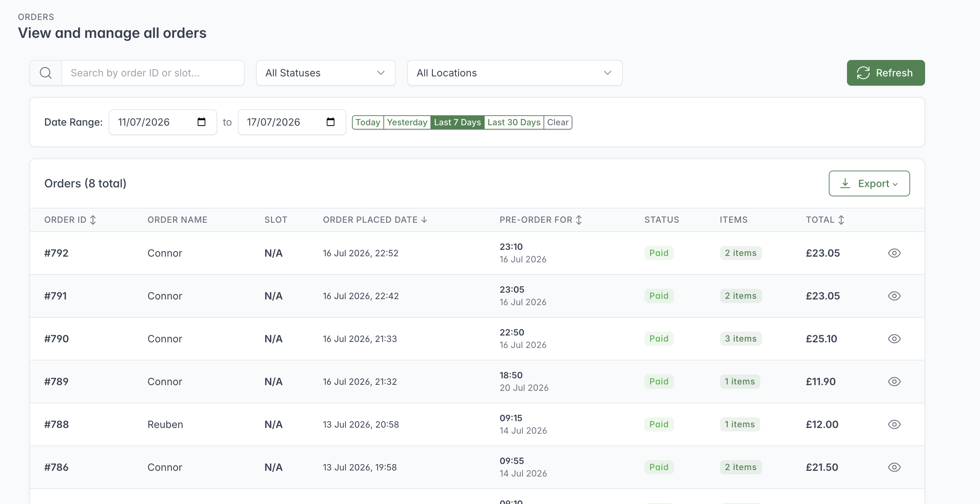Click 1 items badge on order #789
Viewport: 980px width, 504px height.
740,382
